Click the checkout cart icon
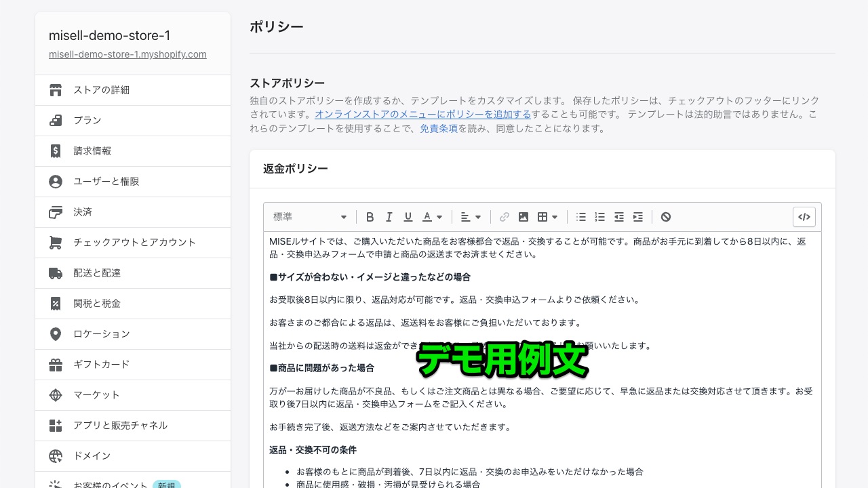 pyautogui.click(x=56, y=243)
